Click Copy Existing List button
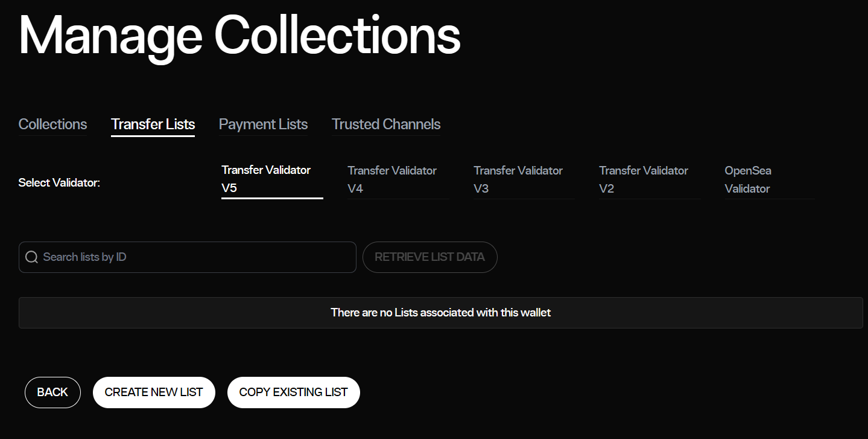The height and width of the screenshot is (439, 868). click(x=293, y=393)
